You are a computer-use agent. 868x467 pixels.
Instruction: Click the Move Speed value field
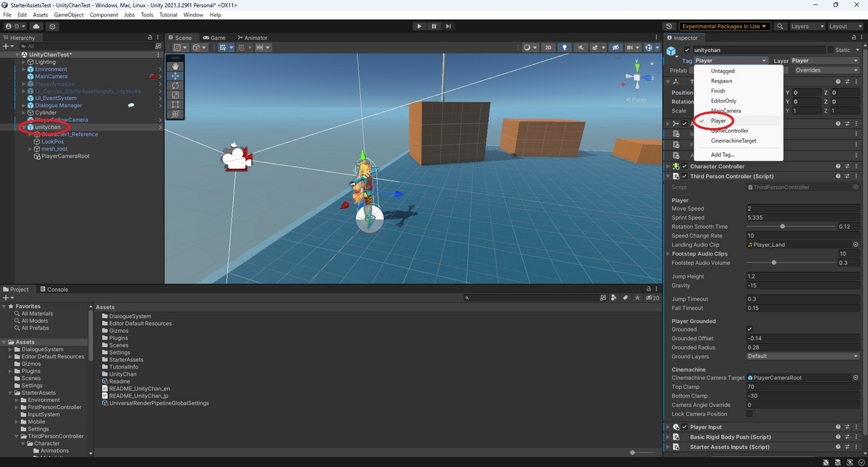pyautogui.click(x=802, y=209)
